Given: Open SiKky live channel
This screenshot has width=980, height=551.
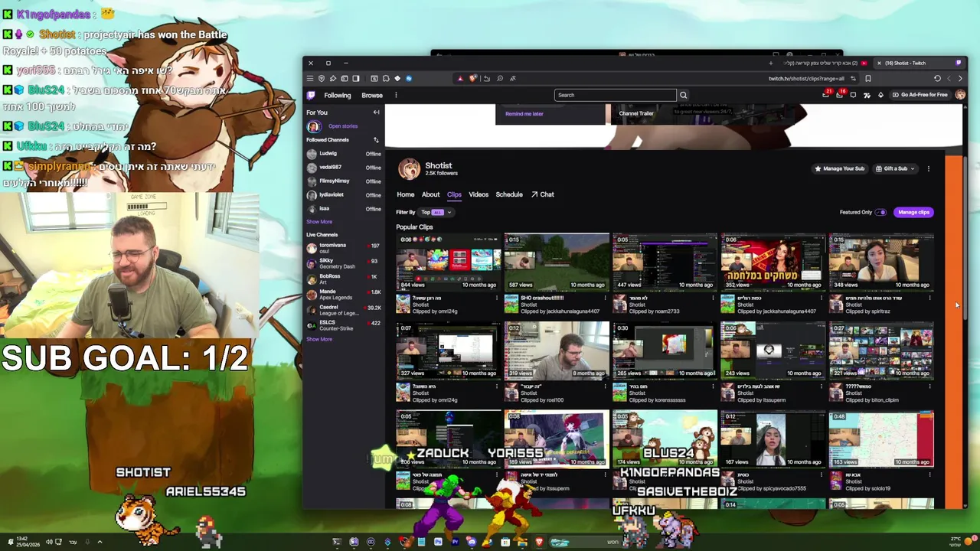Looking at the screenshot, I should (344, 263).
